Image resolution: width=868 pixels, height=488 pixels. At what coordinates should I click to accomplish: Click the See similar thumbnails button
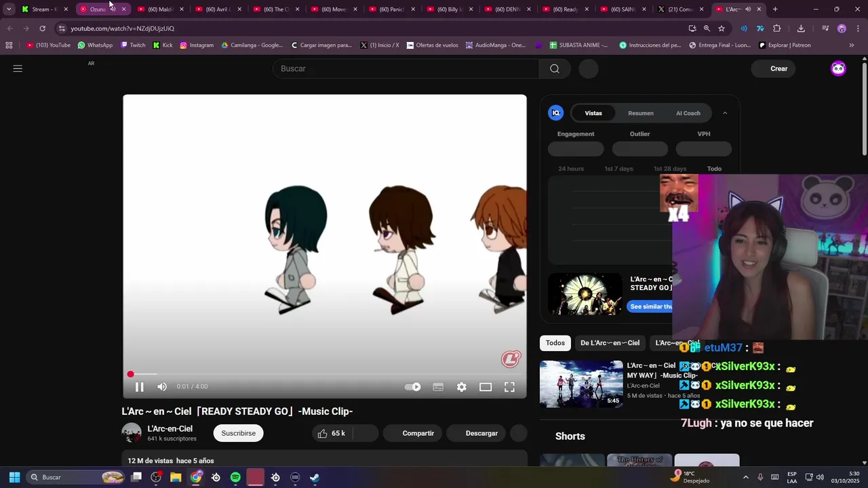pyautogui.click(x=650, y=306)
